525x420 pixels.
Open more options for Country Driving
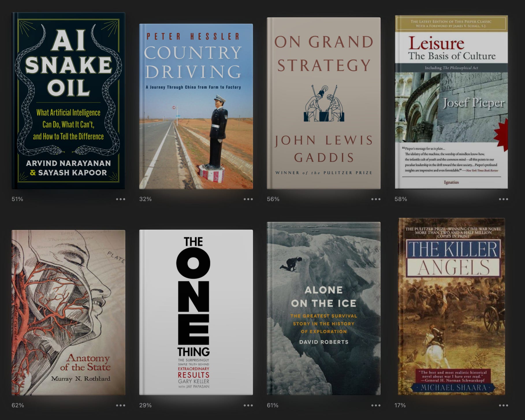coord(248,199)
